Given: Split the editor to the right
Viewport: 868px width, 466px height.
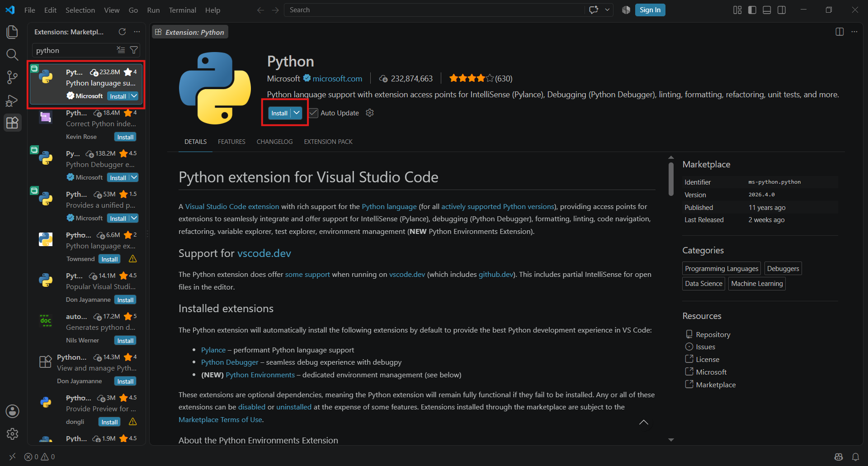Looking at the screenshot, I should tap(840, 32).
